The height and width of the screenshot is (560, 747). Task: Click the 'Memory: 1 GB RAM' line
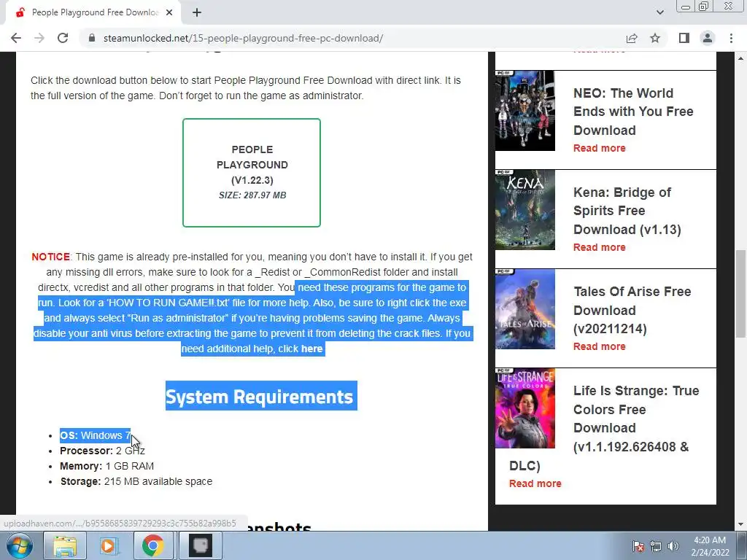107,466
